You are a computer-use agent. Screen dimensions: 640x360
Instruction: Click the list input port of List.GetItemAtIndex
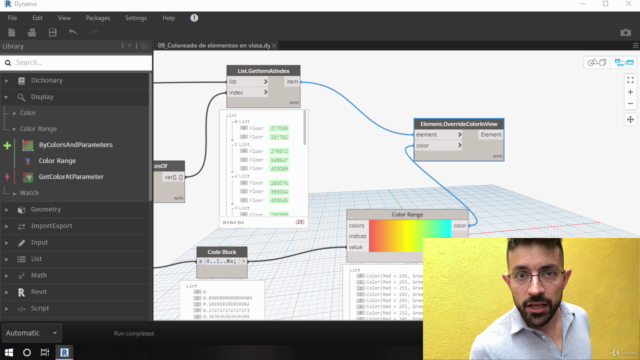coord(247,82)
